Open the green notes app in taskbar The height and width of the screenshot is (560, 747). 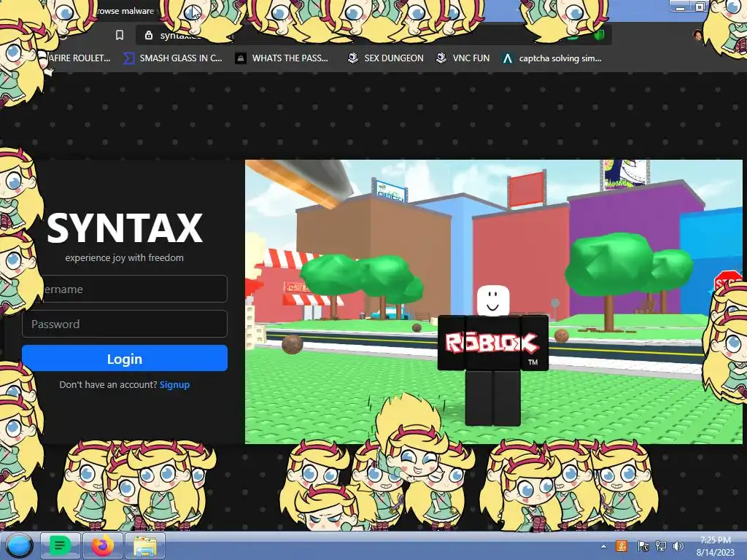[x=60, y=545]
